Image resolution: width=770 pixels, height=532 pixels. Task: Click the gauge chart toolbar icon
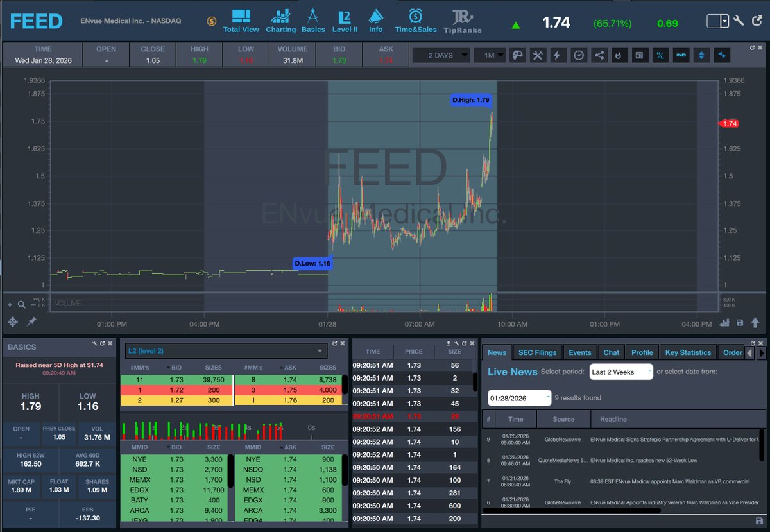(x=579, y=55)
